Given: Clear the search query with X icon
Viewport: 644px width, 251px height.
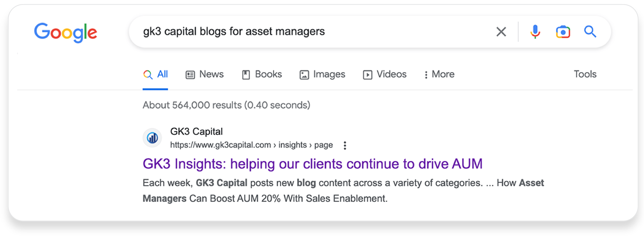Looking at the screenshot, I should (x=501, y=32).
